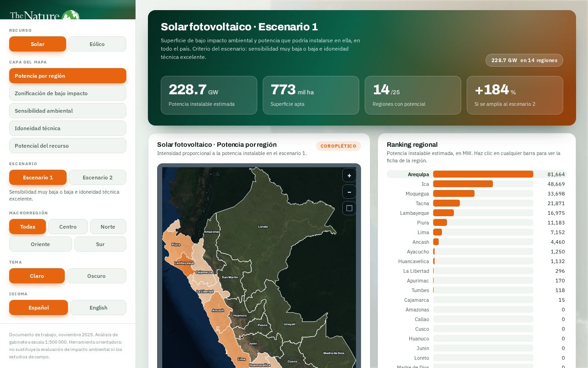Set language to Español
588x368 pixels.
coord(39,308)
